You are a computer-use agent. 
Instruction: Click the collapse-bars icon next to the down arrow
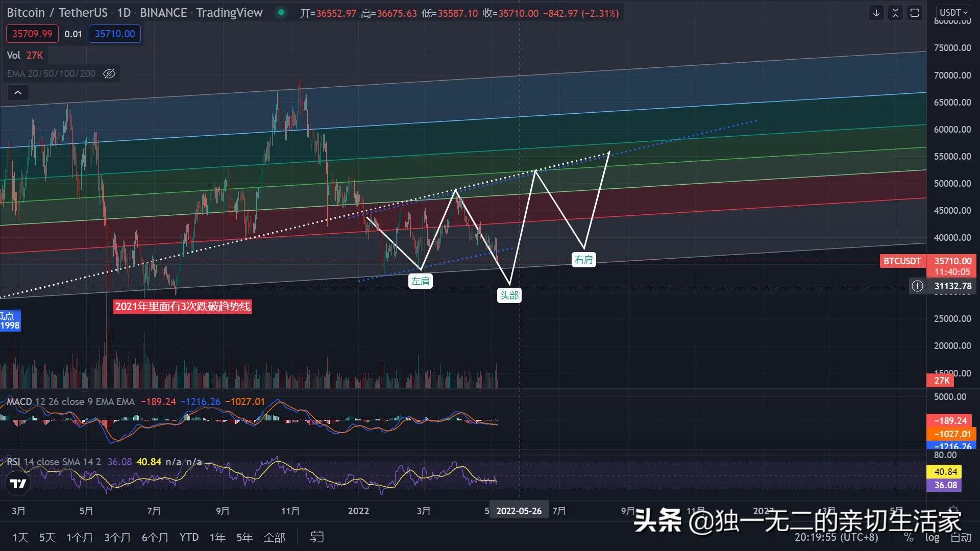(895, 13)
